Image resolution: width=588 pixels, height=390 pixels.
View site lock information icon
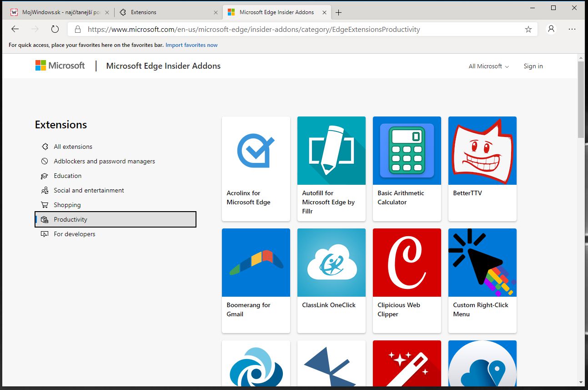click(x=78, y=29)
